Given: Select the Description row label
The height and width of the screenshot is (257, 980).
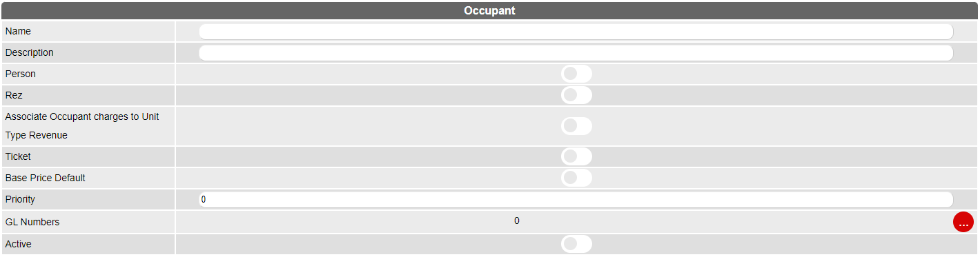Looking at the screenshot, I should [30, 53].
